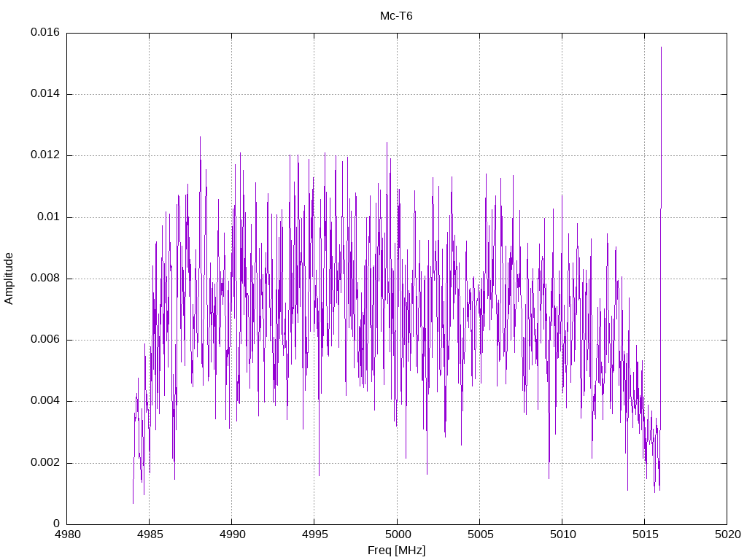The width and height of the screenshot is (747, 560).
Task: Click the 0.014 y-axis tick label
Action: coord(45,94)
